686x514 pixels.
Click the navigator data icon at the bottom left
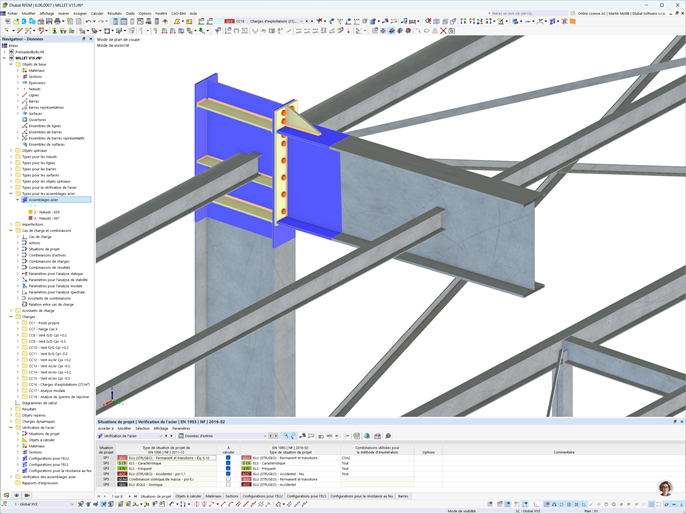[x=6, y=495]
